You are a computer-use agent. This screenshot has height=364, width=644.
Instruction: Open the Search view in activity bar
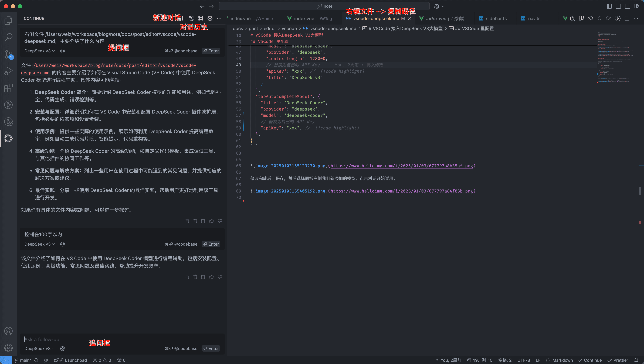pyautogui.click(x=8, y=37)
